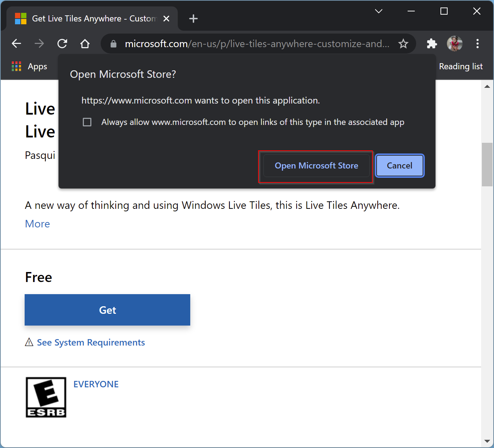The width and height of the screenshot is (494, 448).
Task: Click the forward navigation arrow
Action: click(x=39, y=44)
